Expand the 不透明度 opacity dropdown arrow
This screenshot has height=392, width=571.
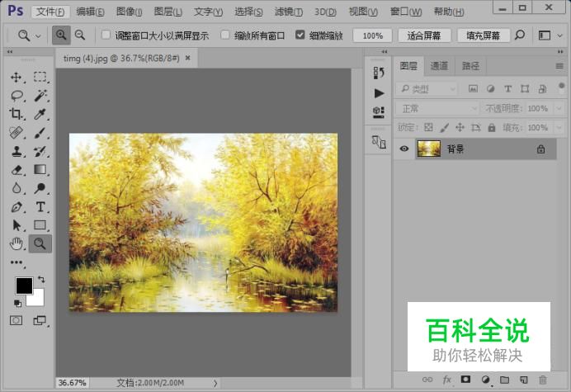pyautogui.click(x=559, y=109)
